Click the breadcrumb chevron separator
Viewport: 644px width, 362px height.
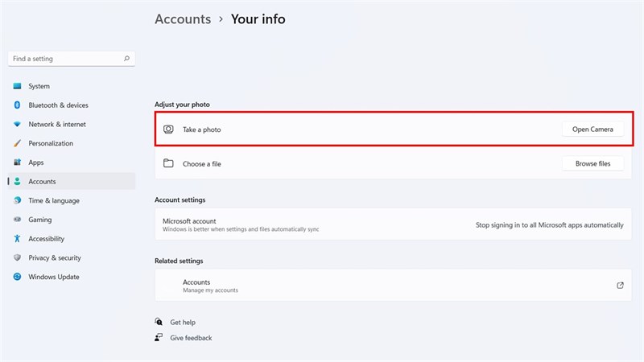(x=221, y=19)
